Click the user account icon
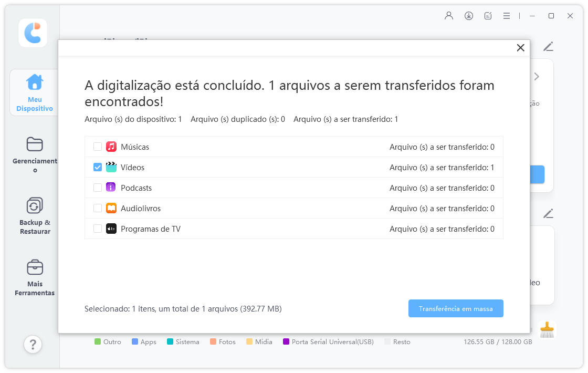This screenshot has height=373, width=588. point(449,16)
